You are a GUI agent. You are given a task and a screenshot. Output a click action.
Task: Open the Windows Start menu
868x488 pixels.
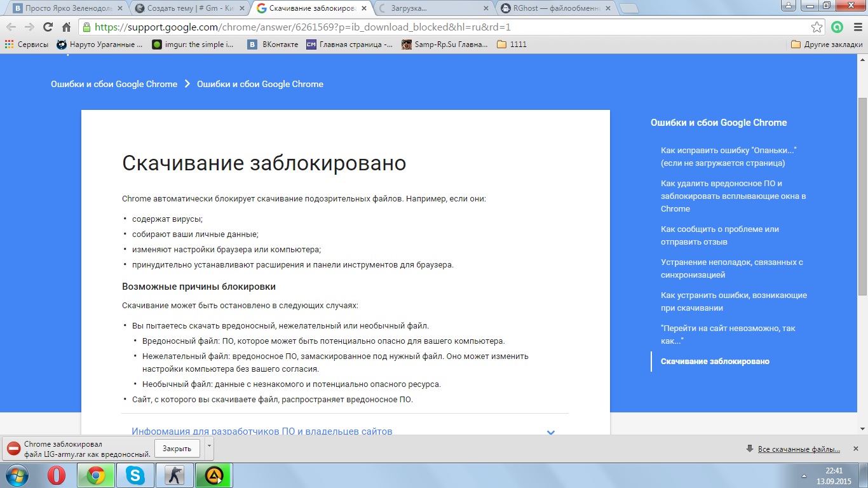pos(17,475)
